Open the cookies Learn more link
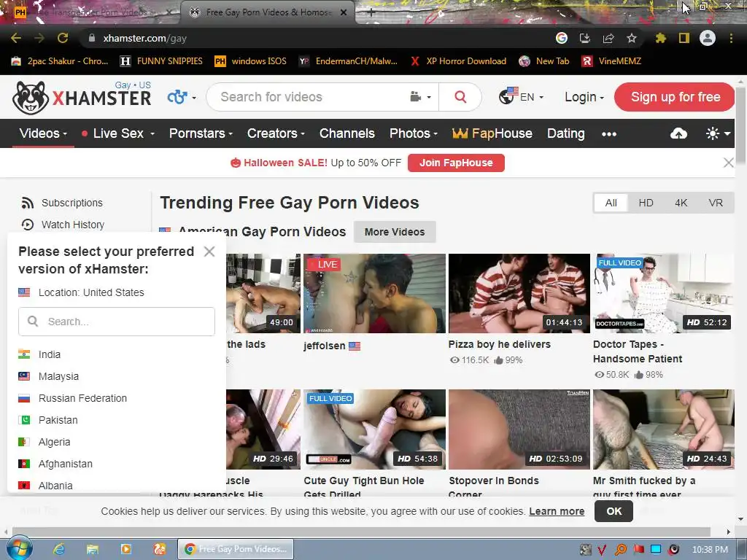Viewport: 747px width, 560px height. point(557,511)
